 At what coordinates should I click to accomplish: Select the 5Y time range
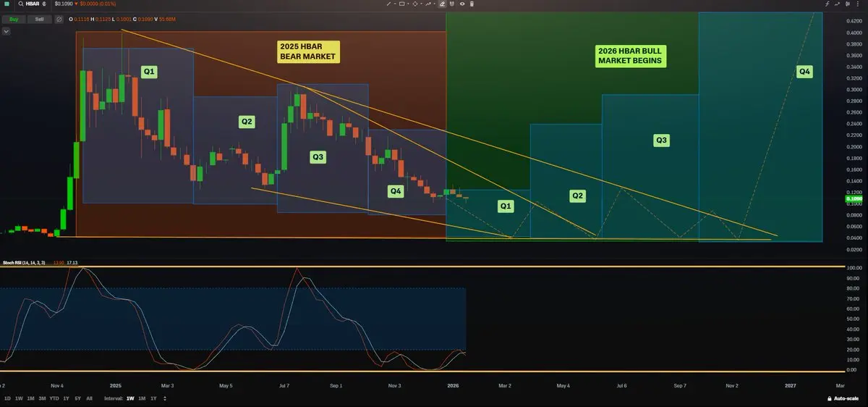[77, 398]
